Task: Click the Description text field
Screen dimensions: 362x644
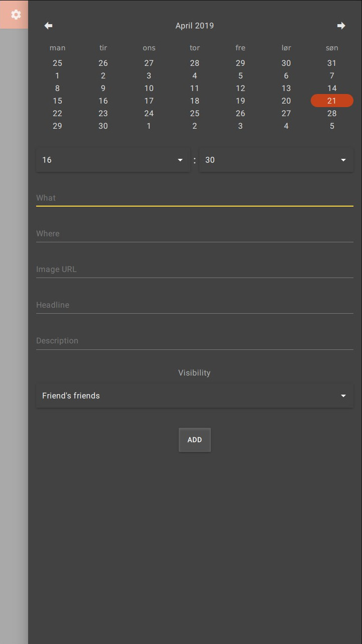Action: [x=195, y=341]
